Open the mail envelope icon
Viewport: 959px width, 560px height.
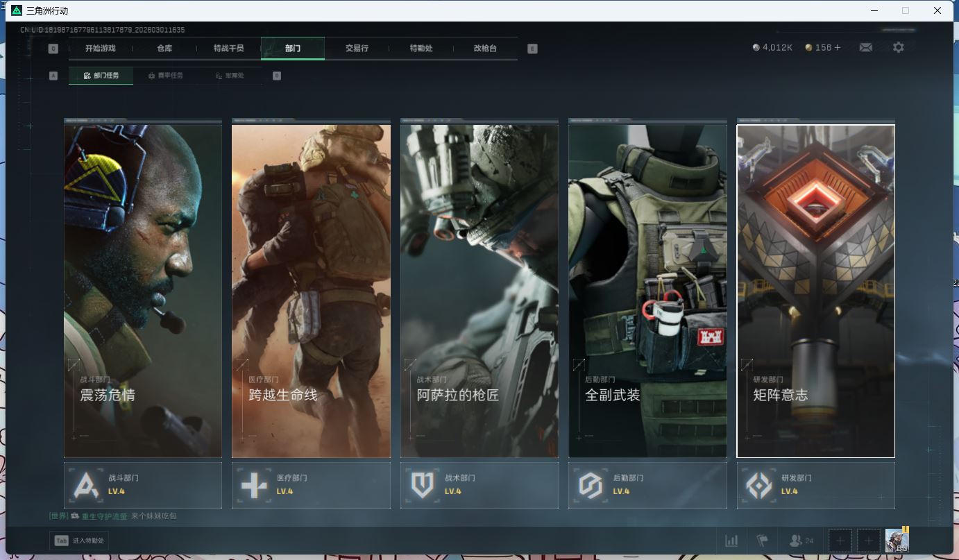865,48
